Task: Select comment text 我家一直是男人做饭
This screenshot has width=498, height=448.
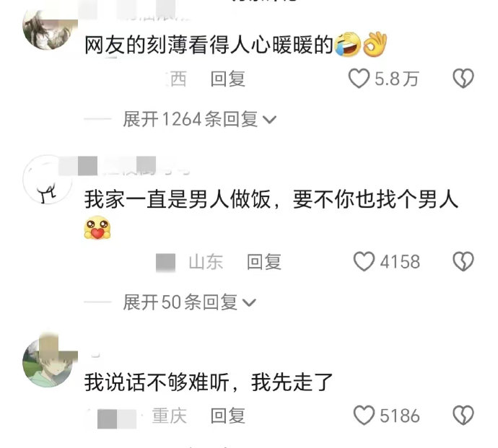Action: coord(178,199)
